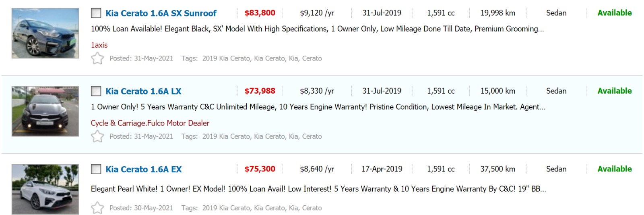Click the blue Kia Cerato sedan thumbnail
This screenshot has width=644, height=215.
point(45,33)
